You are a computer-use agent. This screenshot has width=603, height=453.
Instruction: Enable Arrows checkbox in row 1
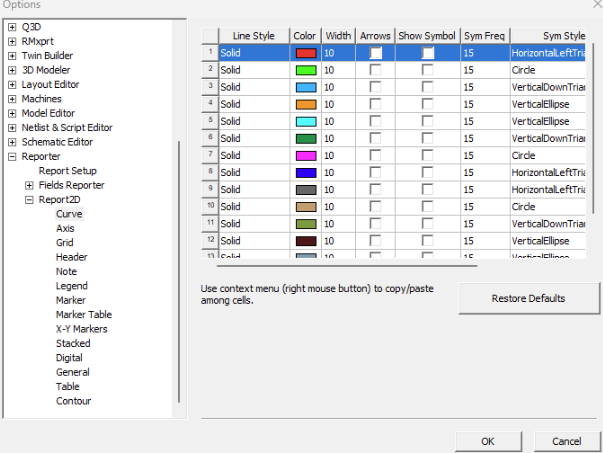pos(376,52)
